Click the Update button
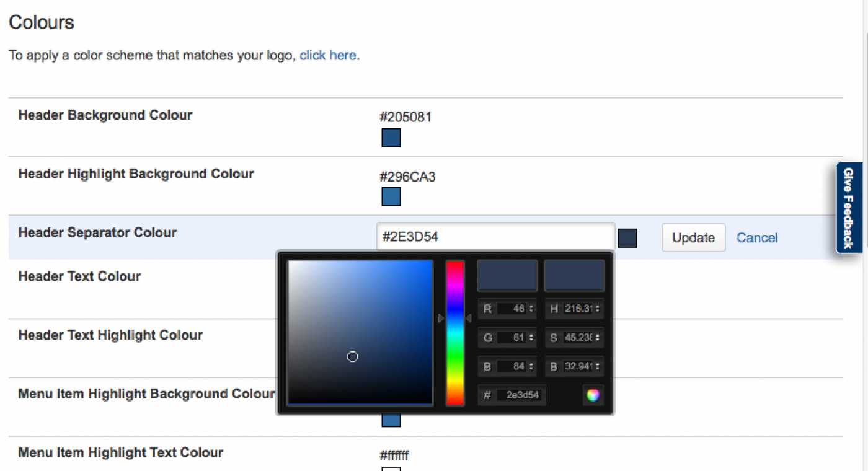Viewport: 868px width, 471px height. (693, 238)
